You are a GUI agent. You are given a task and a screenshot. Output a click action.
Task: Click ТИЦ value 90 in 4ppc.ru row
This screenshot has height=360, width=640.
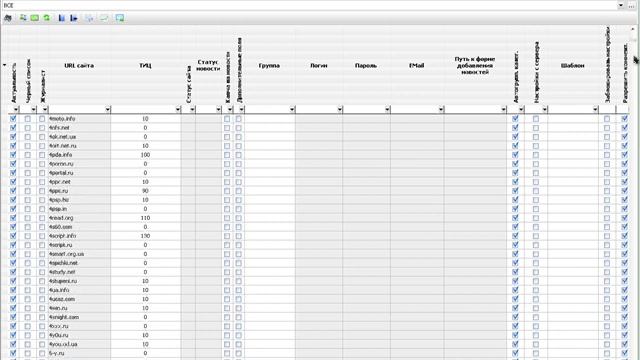point(145,191)
